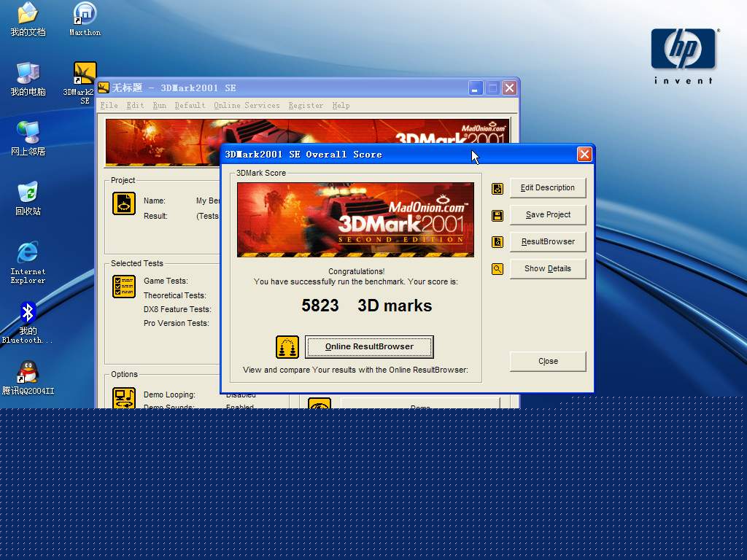The image size is (747, 560).
Task: Click the Online ResultBrowser button
Action: pyautogui.click(x=369, y=346)
